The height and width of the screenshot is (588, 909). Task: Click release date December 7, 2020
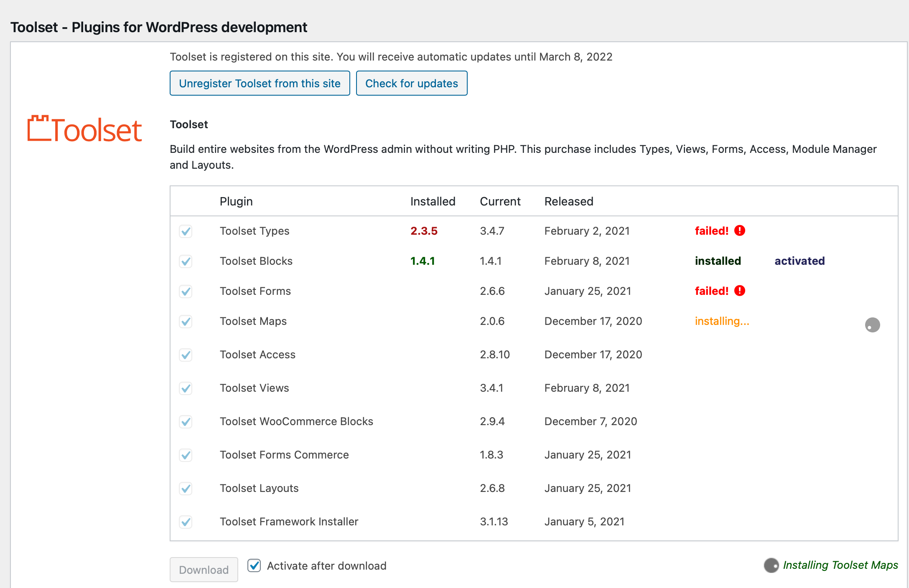(591, 421)
